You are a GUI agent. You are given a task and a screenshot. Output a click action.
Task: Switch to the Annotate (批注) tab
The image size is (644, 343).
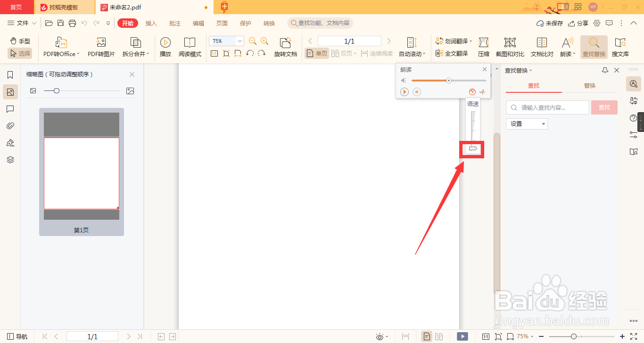[x=175, y=23]
